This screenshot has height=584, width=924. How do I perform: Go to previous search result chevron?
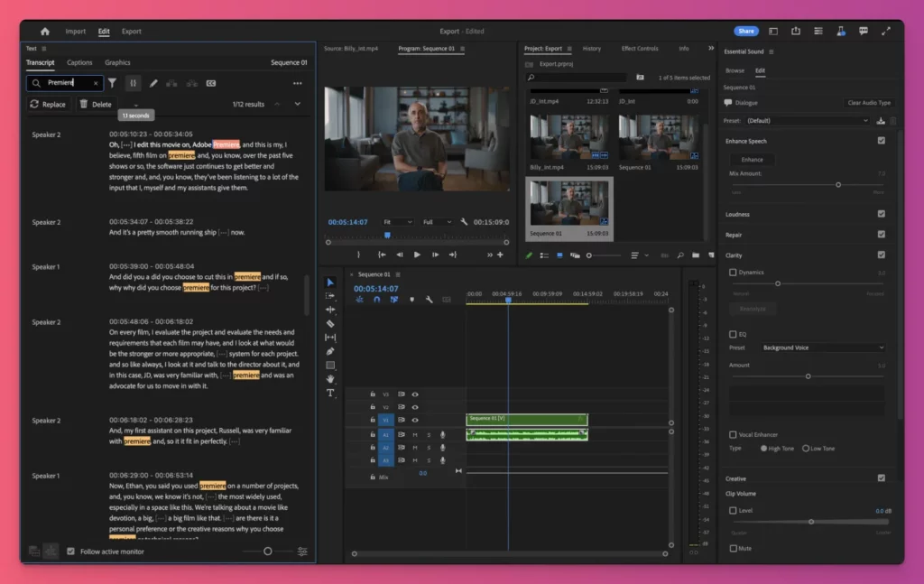tap(277, 105)
